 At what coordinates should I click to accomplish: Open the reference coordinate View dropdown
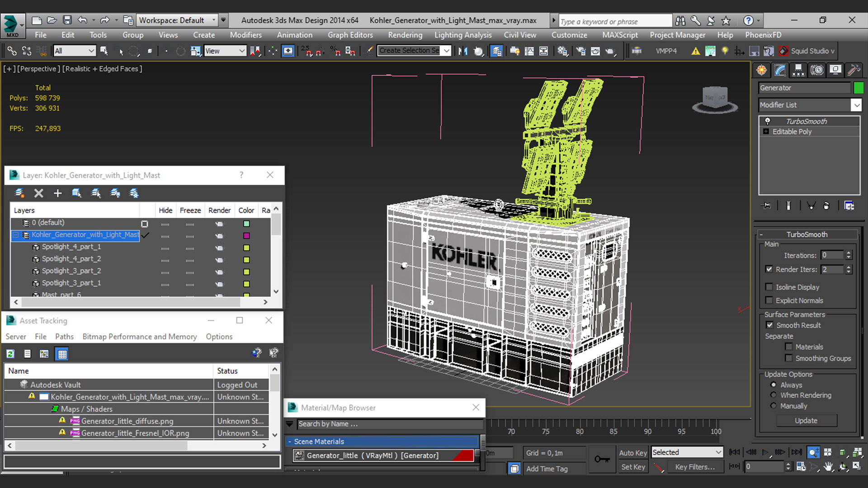click(225, 51)
